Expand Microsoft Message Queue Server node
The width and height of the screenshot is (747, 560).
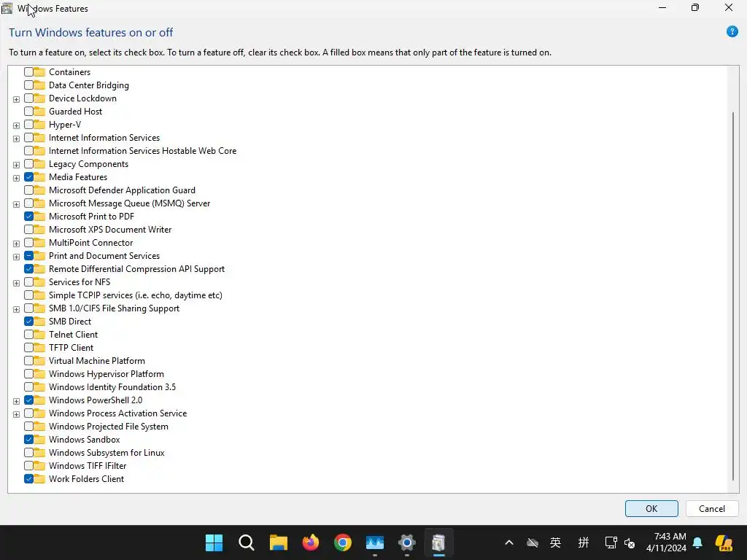coord(16,204)
